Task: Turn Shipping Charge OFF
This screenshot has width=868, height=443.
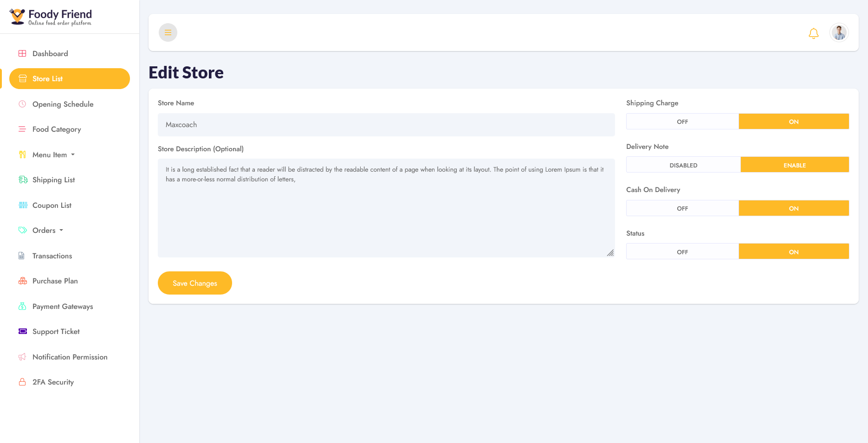Action: click(682, 122)
